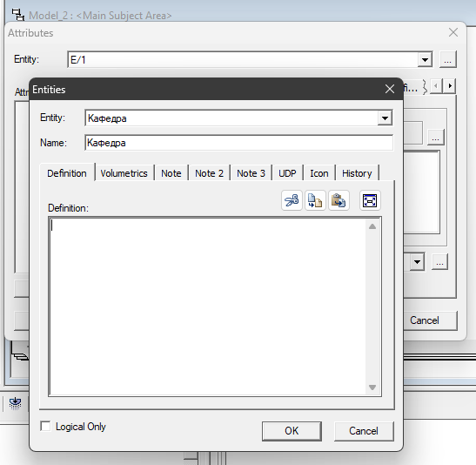
Task: Click inside the Definition text area
Action: pos(208,307)
